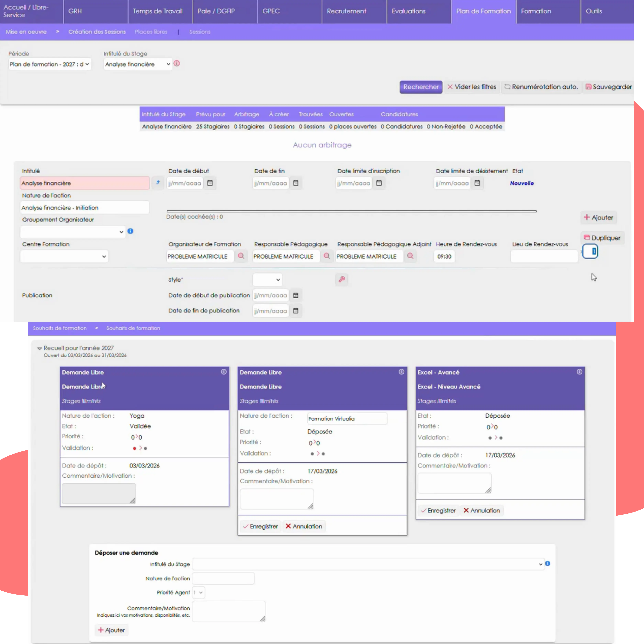Click the Rechercher button

(x=421, y=87)
